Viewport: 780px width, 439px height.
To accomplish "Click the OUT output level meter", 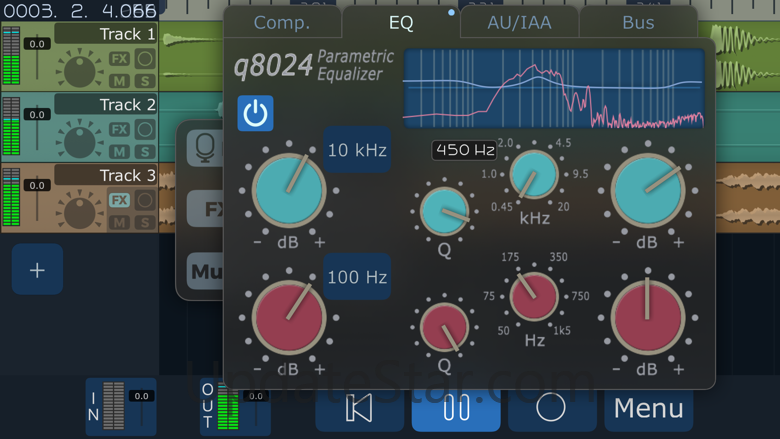I will click(228, 406).
